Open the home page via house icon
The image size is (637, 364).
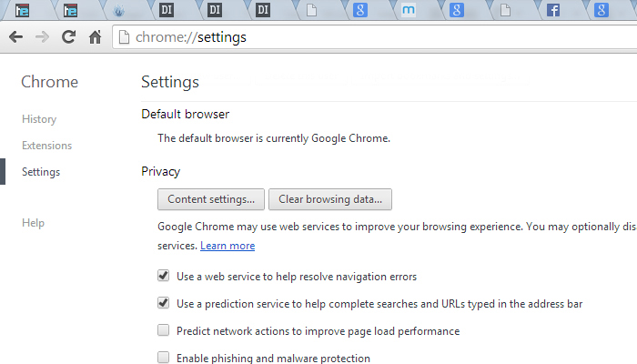click(95, 37)
